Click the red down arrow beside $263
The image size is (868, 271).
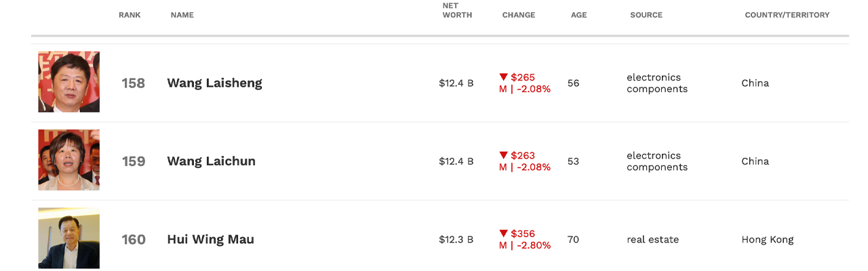(503, 155)
